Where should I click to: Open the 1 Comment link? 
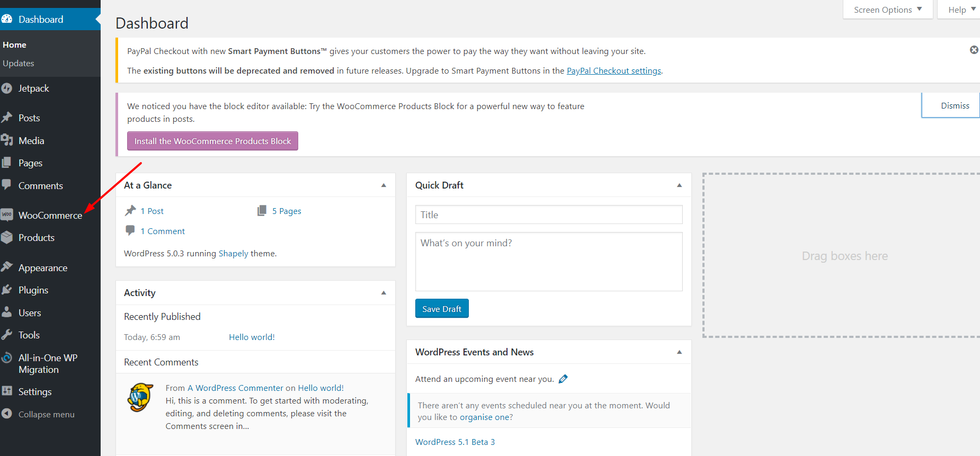point(163,231)
